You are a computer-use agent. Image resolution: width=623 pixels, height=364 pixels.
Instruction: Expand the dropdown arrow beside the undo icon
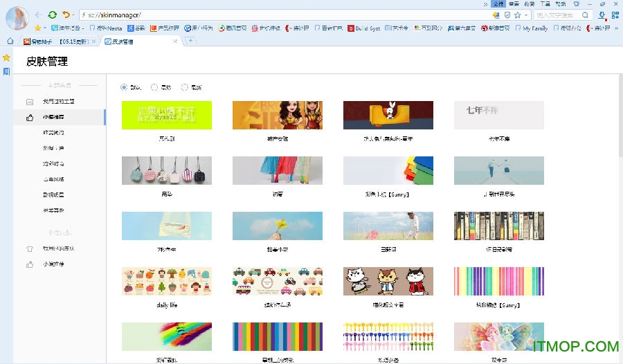(73, 15)
